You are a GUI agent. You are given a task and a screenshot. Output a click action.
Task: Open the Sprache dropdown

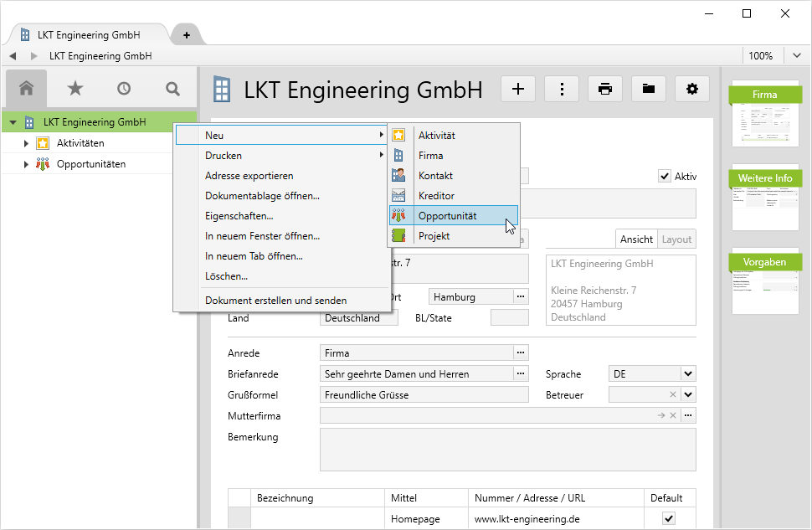[x=687, y=374]
